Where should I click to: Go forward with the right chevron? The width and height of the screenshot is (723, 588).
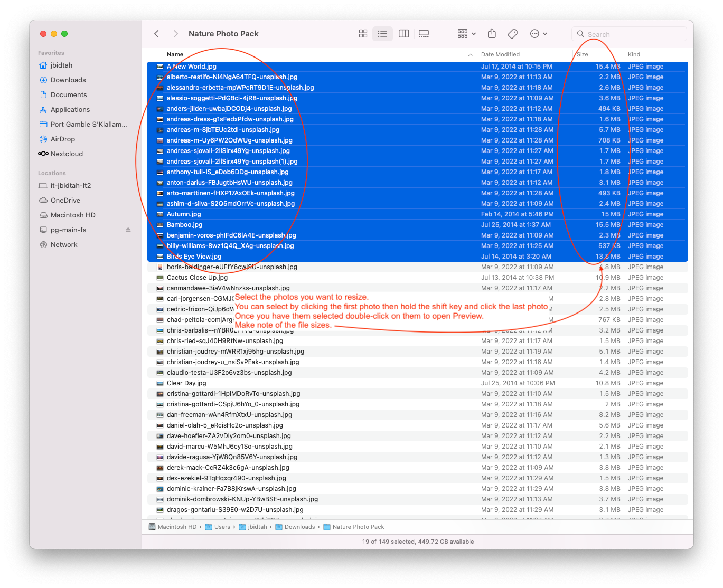pyautogui.click(x=176, y=34)
